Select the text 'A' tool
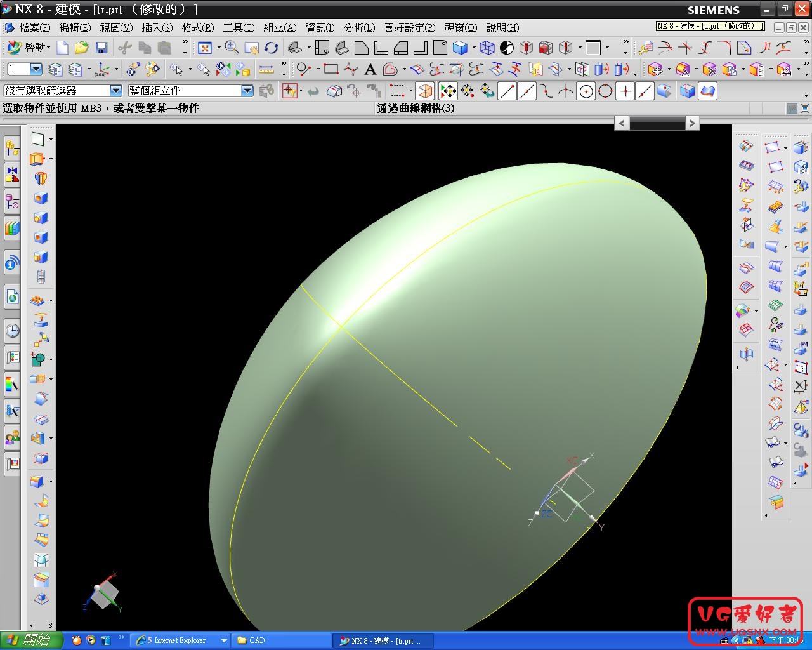812x650 pixels. coord(370,69)
